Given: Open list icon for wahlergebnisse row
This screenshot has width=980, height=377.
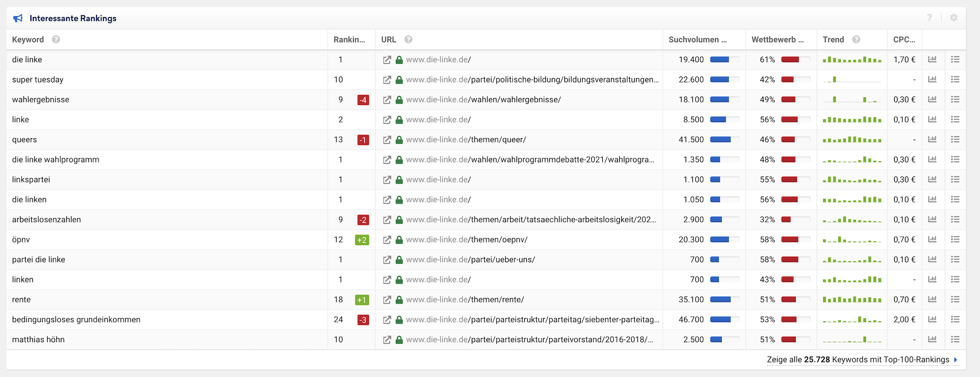Looking at the screenshot, I should [955, 100].
